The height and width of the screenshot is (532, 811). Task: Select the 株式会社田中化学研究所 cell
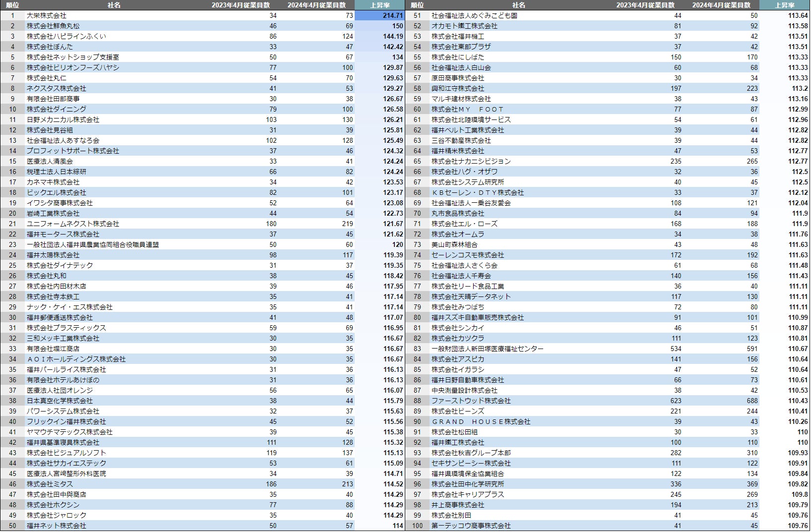point(468,484)
